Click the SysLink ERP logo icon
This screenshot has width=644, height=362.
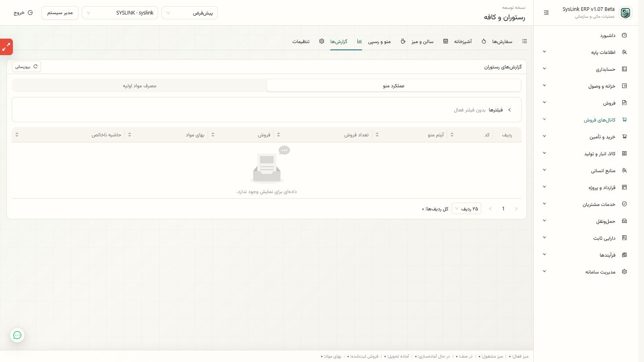[x=625, y=13]
